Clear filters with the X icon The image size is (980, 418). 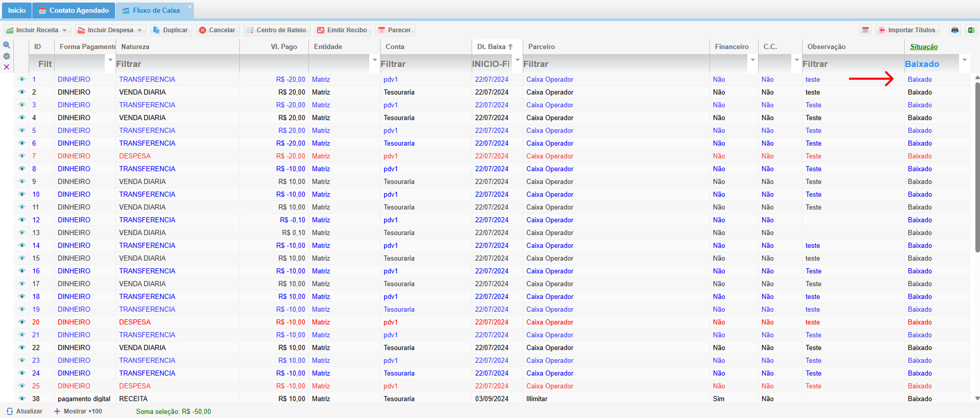7,67
